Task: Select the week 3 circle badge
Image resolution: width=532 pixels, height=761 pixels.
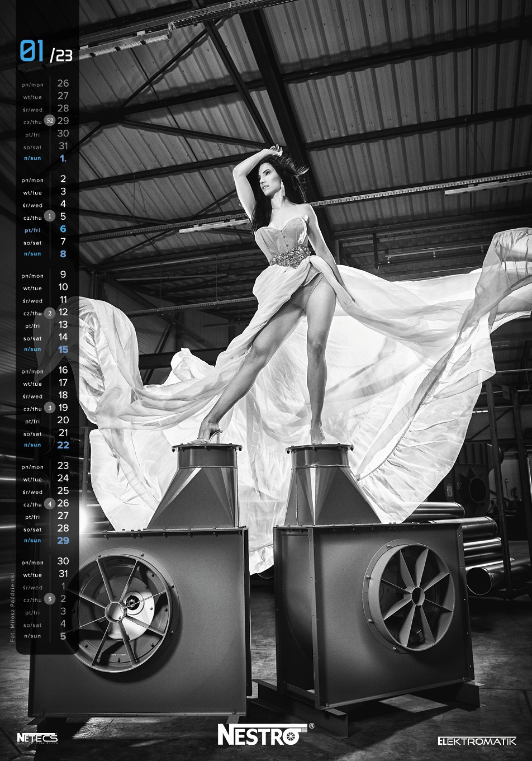Action: click(x=50, y=408)
